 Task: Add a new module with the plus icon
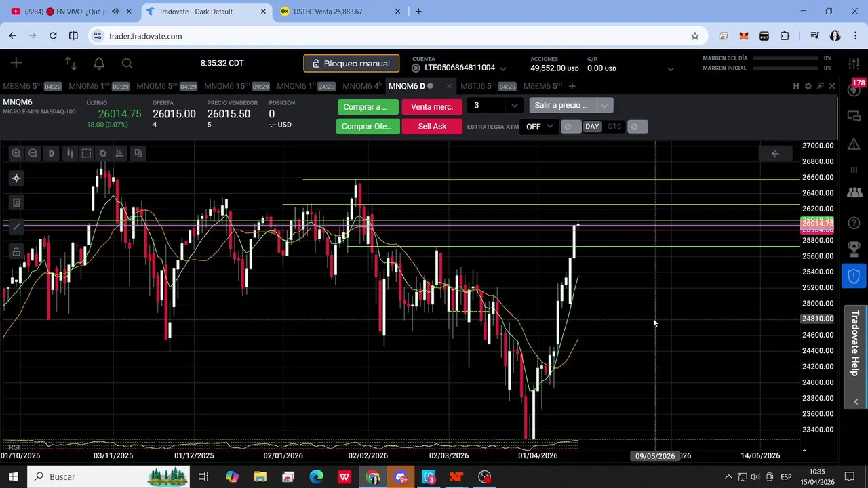pyautogui.click(x=16, y=63)
